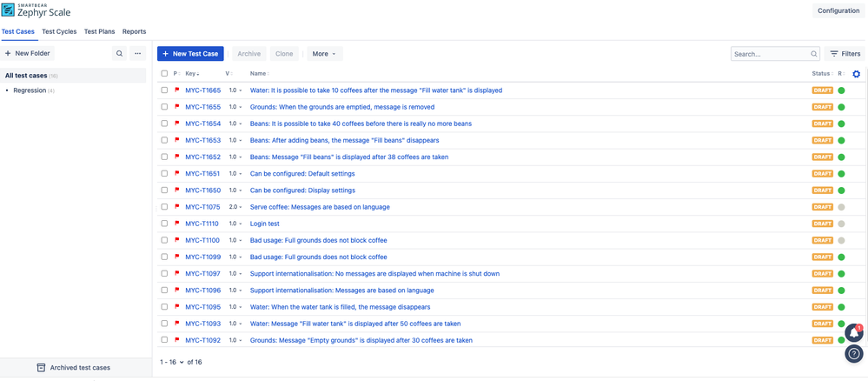This screenshot has height=381, width=868.
Task: Click the New Test Case button
Action: coord(190,54)
